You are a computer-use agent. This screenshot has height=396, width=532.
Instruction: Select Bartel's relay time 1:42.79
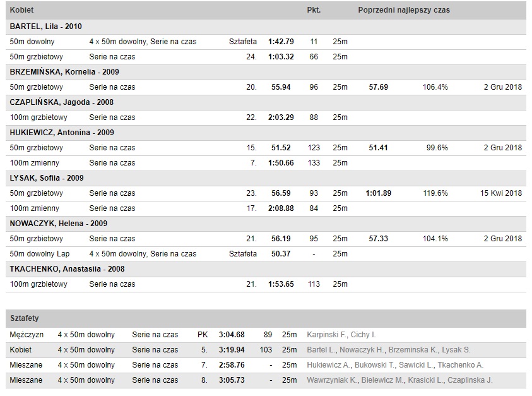pyautogui.click(x=281, y=42)
